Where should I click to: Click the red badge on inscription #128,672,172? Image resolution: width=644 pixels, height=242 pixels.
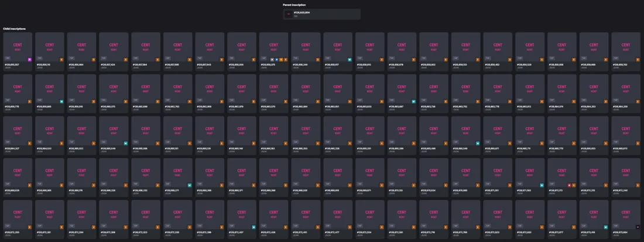point(569,185)
